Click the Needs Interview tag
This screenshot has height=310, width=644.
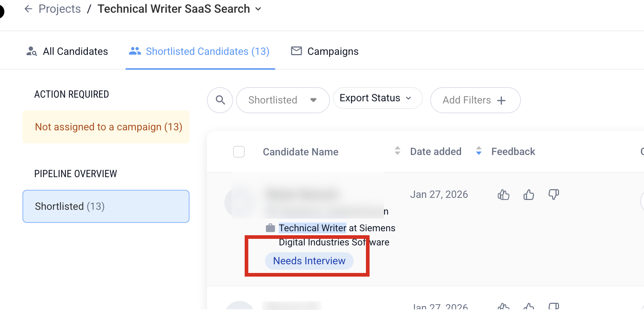309,261
